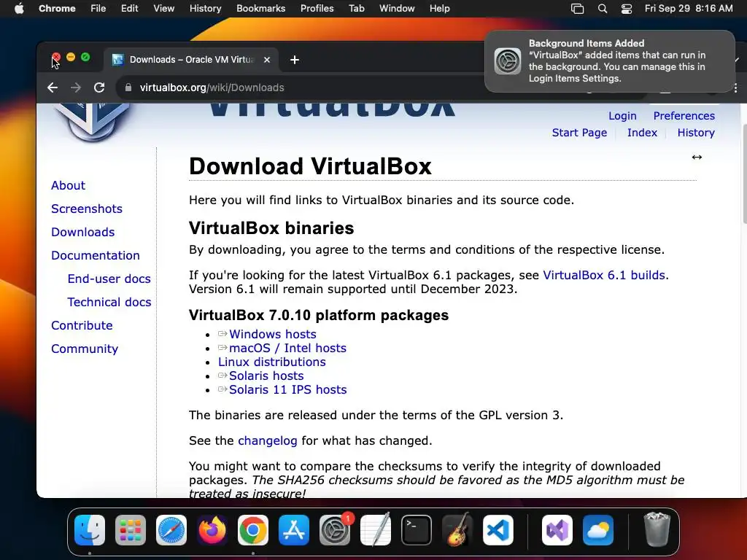Click the page's vertical scrollbar thumb

744,173
